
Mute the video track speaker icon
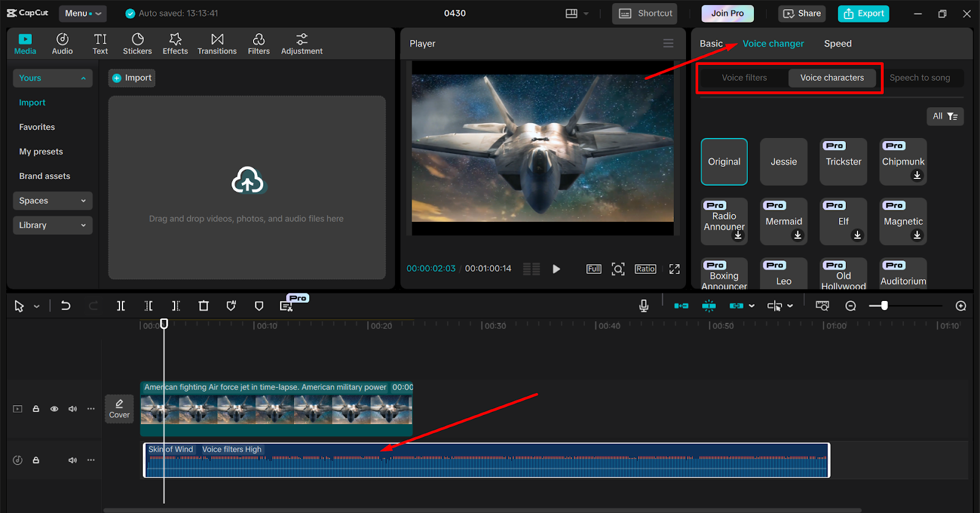pyautogui.click(x=73, y=409)
